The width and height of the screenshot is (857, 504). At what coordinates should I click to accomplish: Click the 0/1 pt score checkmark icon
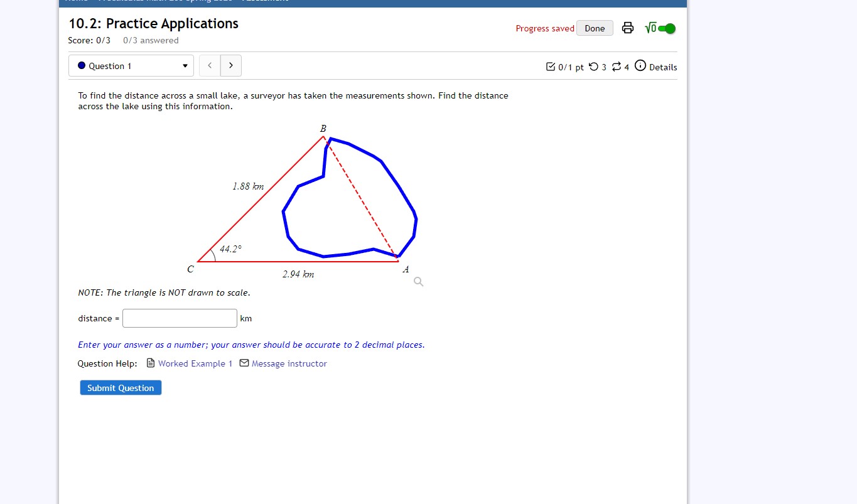549,65
